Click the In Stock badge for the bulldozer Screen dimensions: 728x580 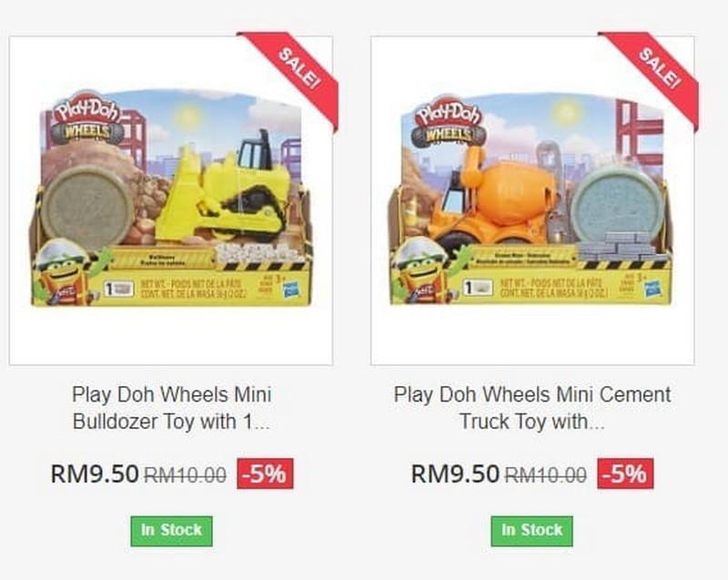point(171,531)
